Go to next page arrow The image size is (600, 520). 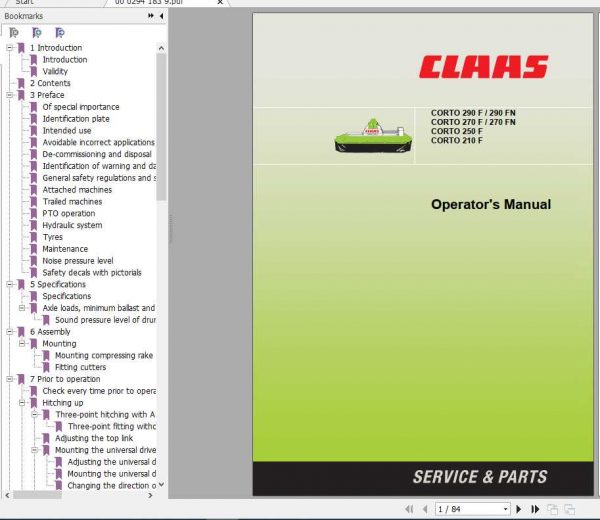coord(519,509)
